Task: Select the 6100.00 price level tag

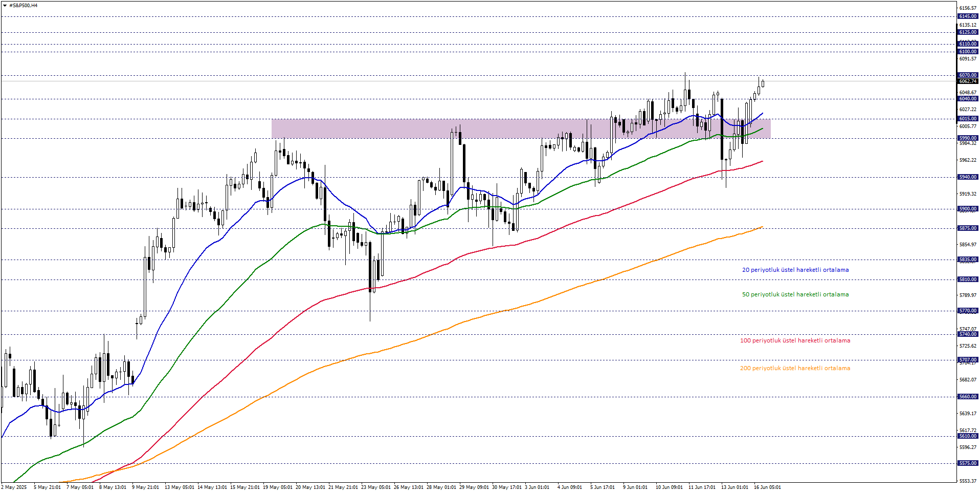Action: pos(968,52)
